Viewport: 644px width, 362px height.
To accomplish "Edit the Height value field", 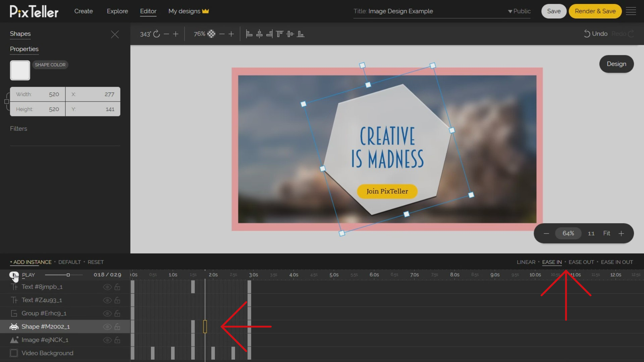I will click(x=38, y=109).
